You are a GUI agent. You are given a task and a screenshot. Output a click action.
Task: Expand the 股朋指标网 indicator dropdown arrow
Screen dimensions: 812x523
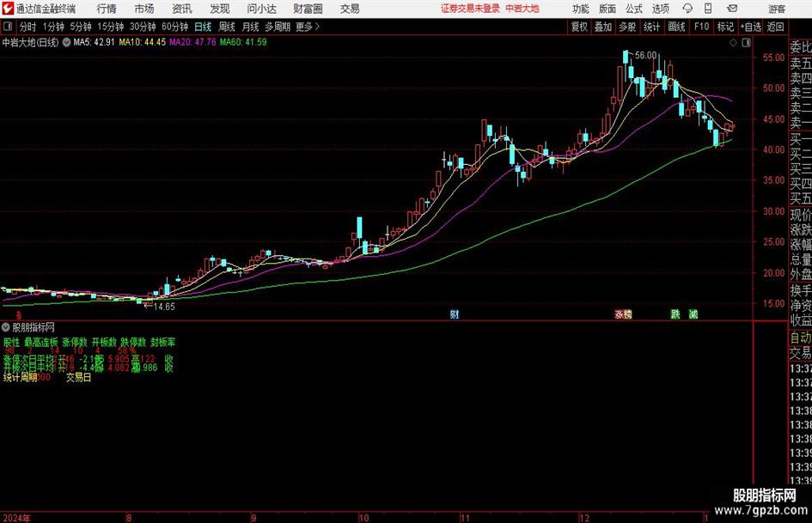[x=6, y=326]
